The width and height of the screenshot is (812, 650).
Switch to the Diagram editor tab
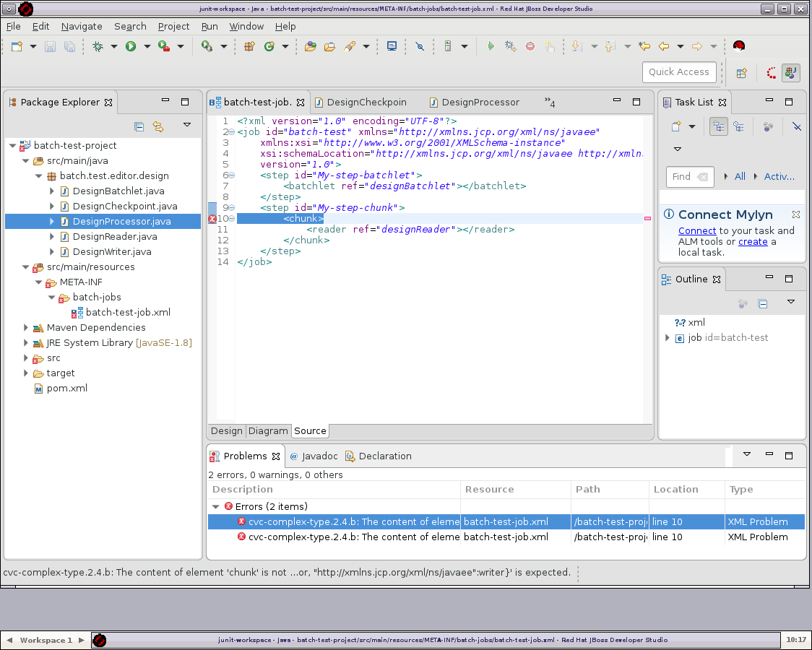click(268, 431)
